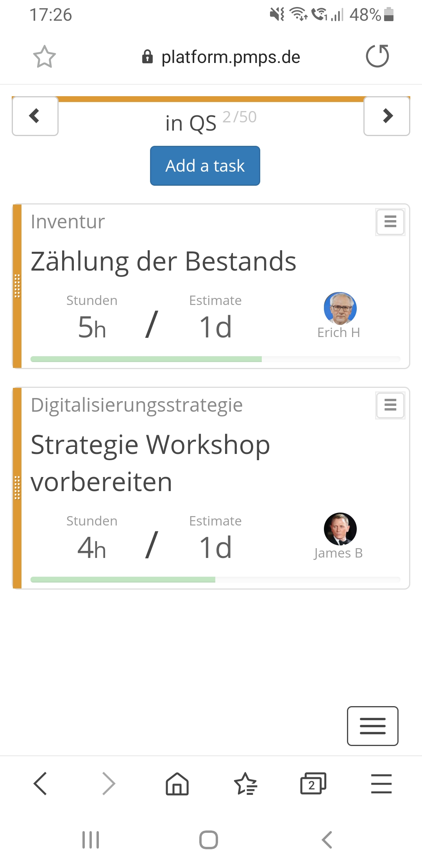Reload the page via refresh icon

377,56
